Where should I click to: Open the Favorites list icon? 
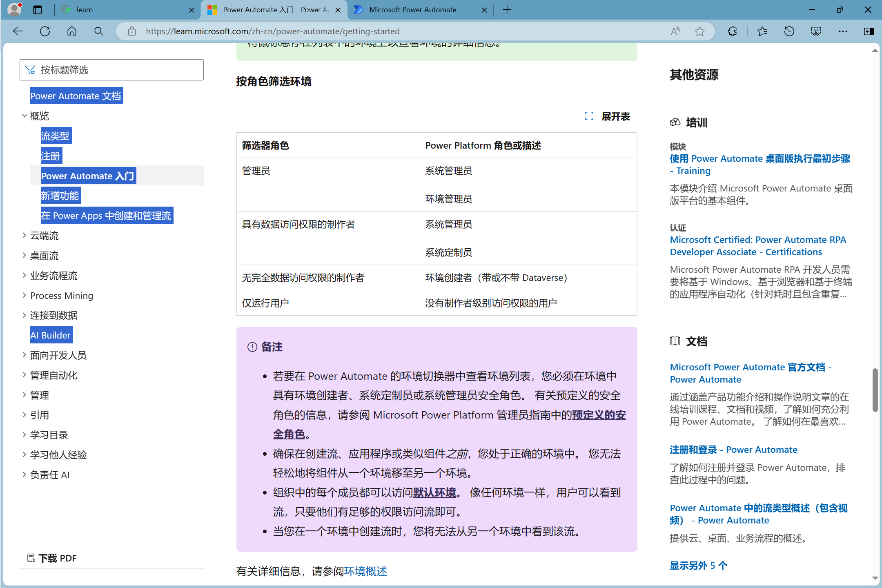pos(762,31)
